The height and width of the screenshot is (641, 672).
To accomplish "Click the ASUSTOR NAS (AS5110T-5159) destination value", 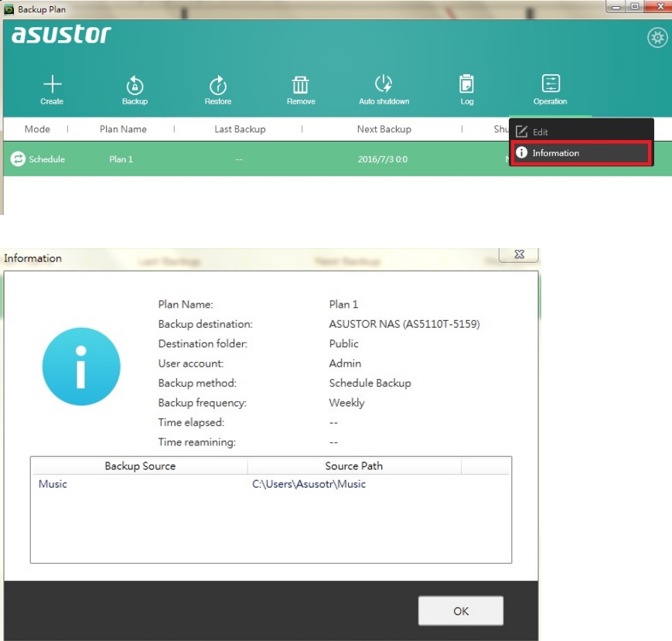I will [404, 324].
